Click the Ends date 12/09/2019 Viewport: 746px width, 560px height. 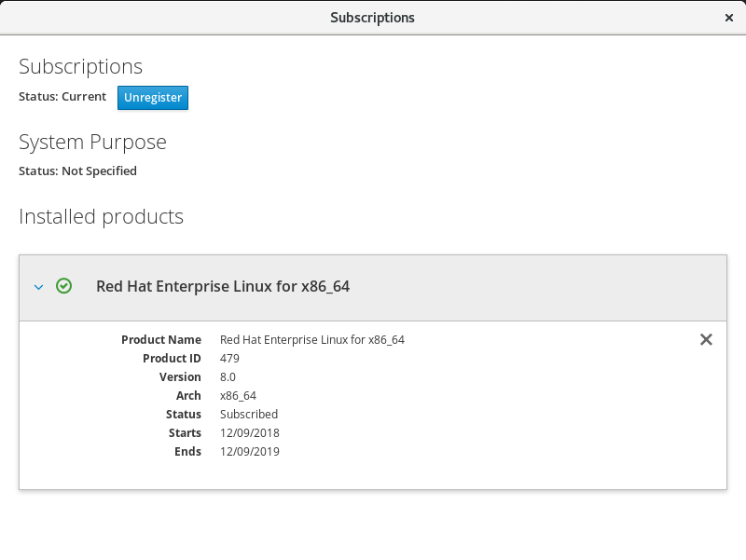coord(250,452)
